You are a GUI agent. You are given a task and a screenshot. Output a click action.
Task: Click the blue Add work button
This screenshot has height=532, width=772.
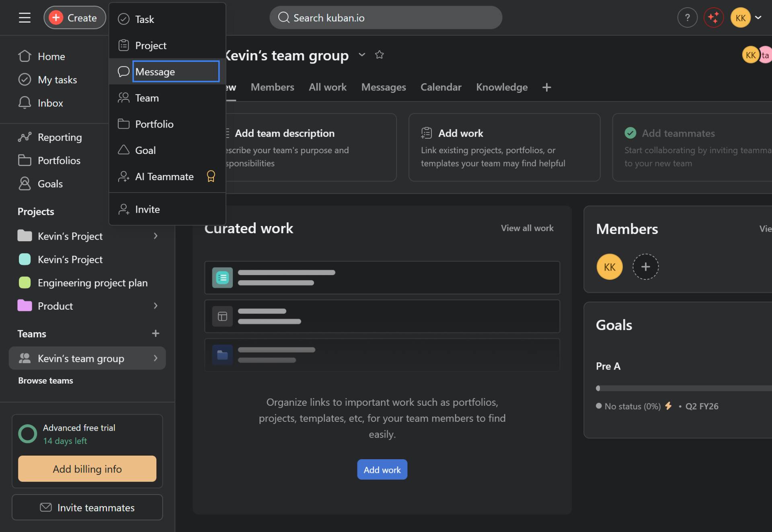tap(382, 469)
